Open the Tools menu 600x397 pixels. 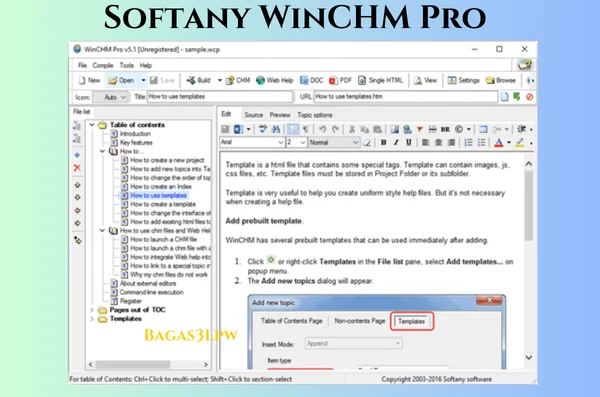point(127,65)
